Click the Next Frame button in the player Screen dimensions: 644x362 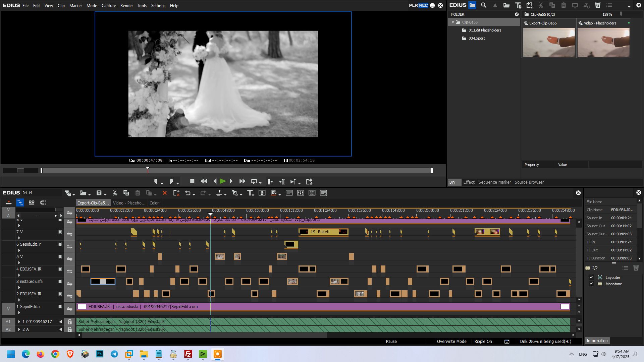(x=231, y=181)
